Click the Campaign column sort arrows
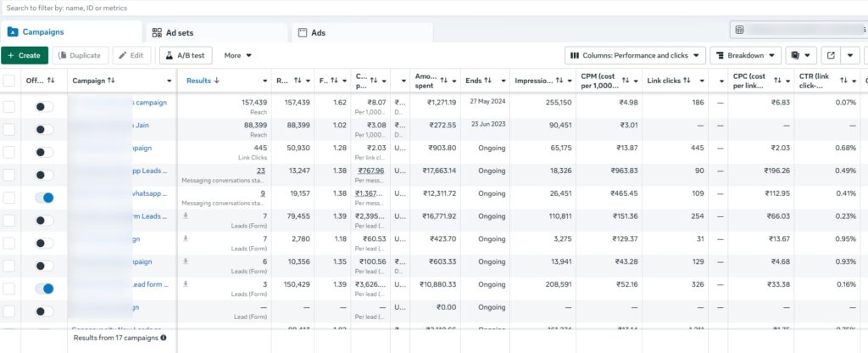868x353 pixels. click(111, 81)
